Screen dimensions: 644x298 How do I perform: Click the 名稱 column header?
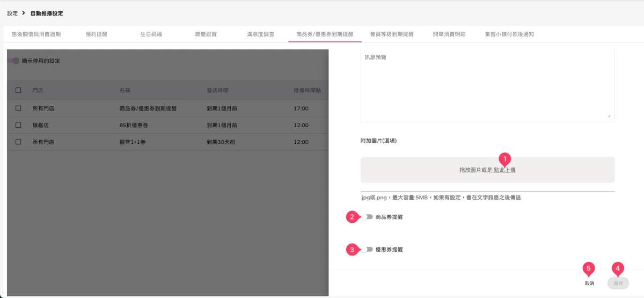click(x=125, y=90)
